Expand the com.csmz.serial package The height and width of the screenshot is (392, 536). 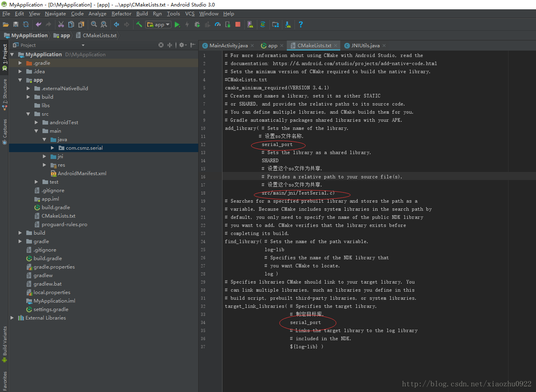[53, 148]
